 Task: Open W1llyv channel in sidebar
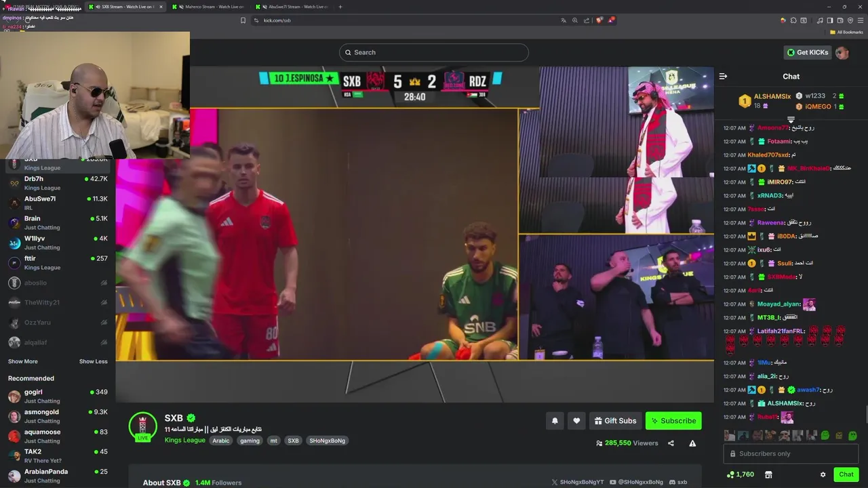point(58,243)
